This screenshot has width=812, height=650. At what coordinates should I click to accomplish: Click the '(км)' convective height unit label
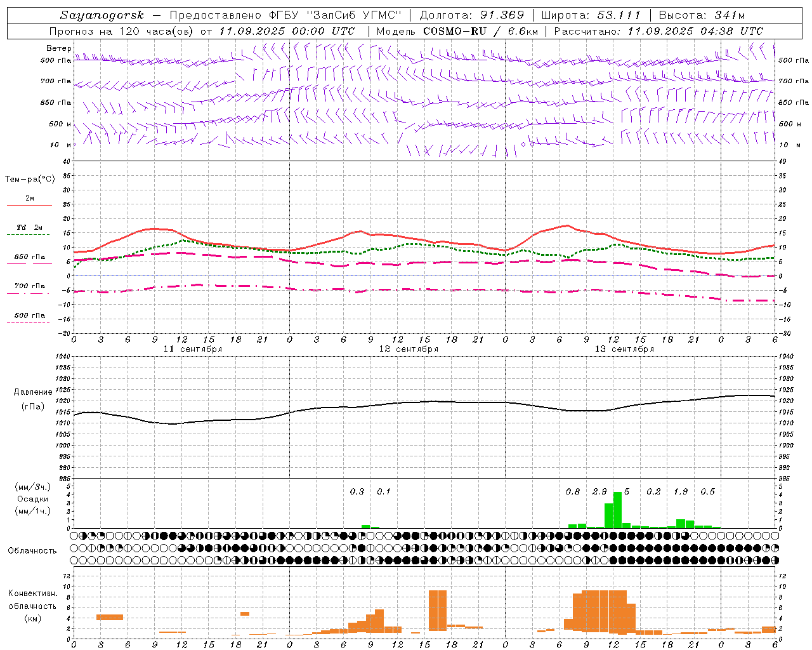[32, 618]
